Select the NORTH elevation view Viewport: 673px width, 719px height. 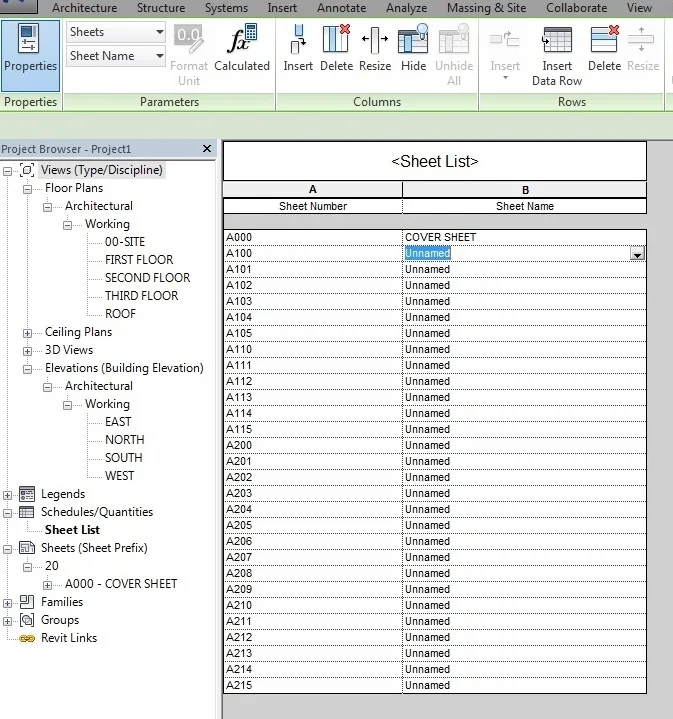coord(124,440)
